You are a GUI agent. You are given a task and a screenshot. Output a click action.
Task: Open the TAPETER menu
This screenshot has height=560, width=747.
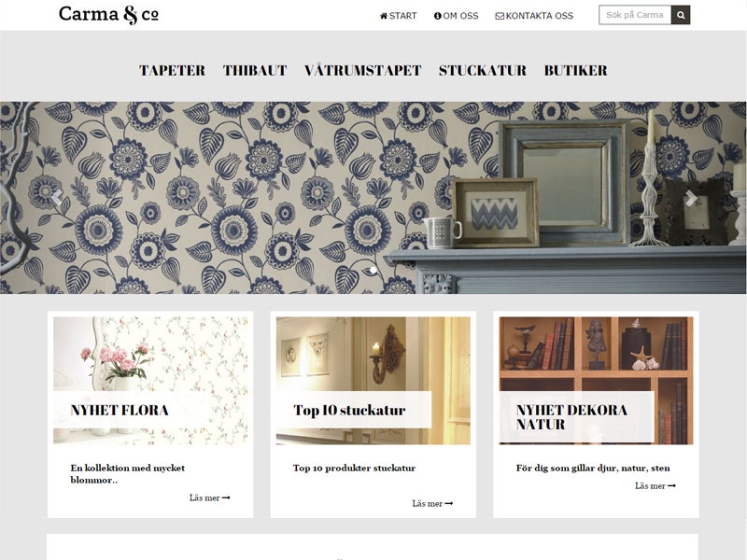point(172,71)
